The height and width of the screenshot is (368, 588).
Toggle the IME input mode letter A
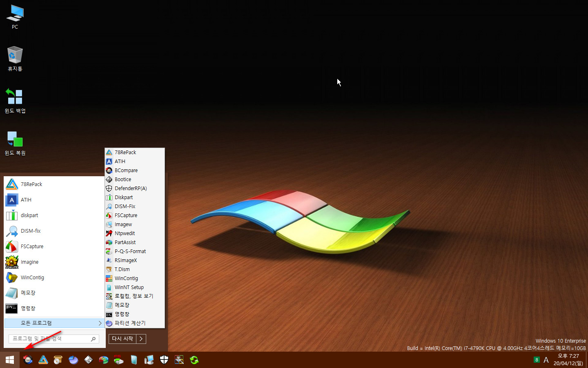click(546, 360)
